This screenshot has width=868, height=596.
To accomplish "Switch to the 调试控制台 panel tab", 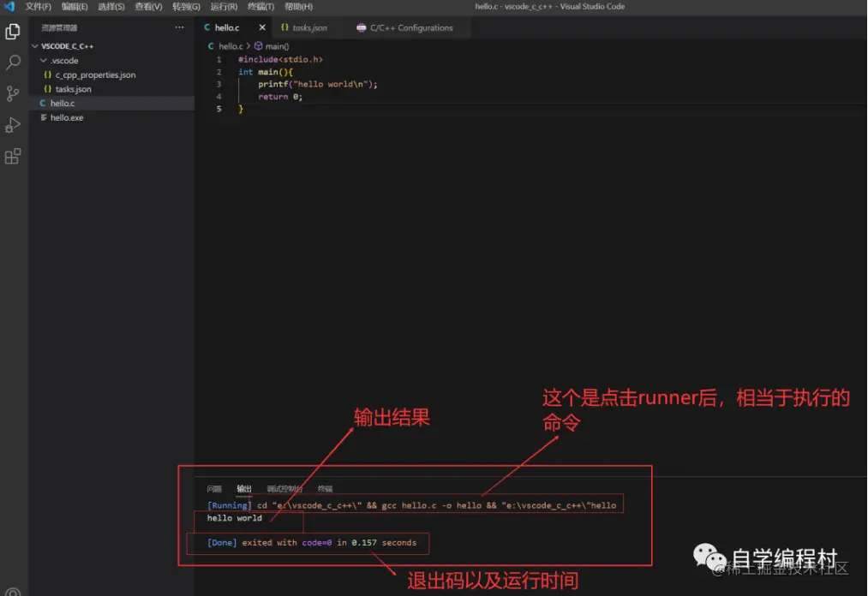I will (284, 489).
